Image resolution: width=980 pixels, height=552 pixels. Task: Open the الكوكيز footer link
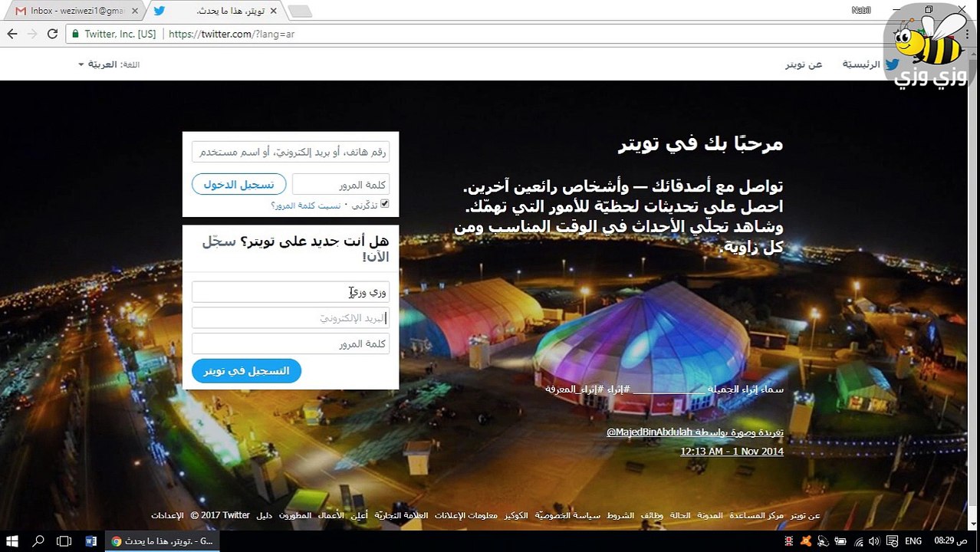tap(516, 515)
